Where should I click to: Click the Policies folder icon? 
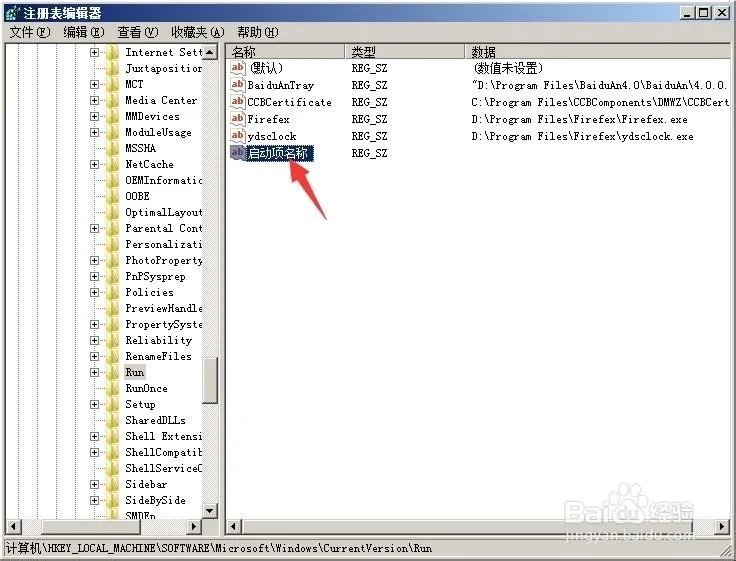coord(113,292)
